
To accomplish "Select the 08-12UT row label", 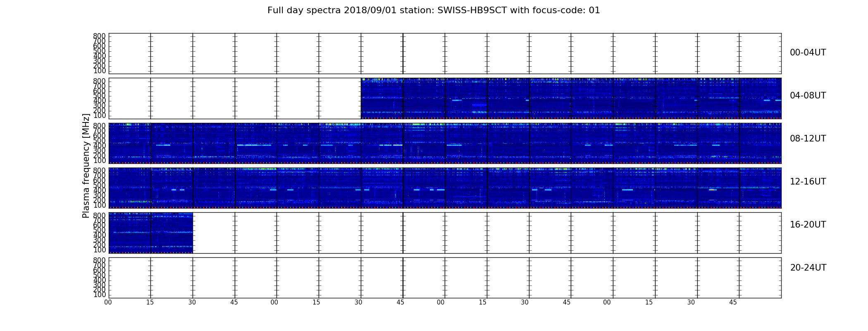I will pos(808,139).
